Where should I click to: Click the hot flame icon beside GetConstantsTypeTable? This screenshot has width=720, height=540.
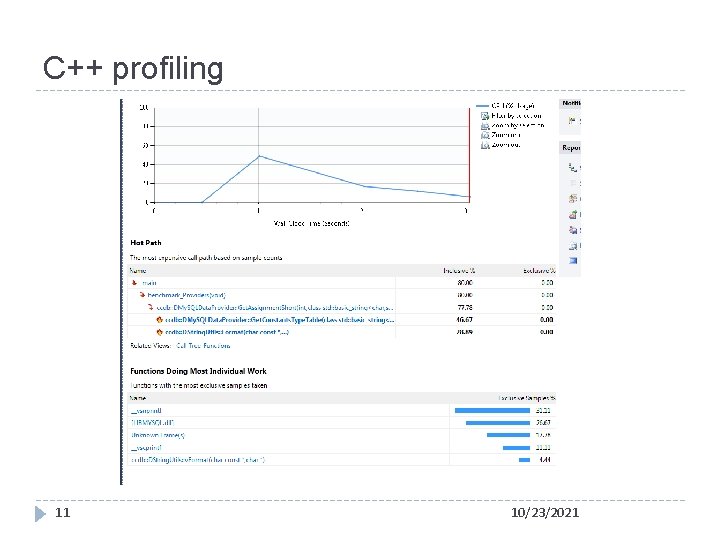pos(159,319)
